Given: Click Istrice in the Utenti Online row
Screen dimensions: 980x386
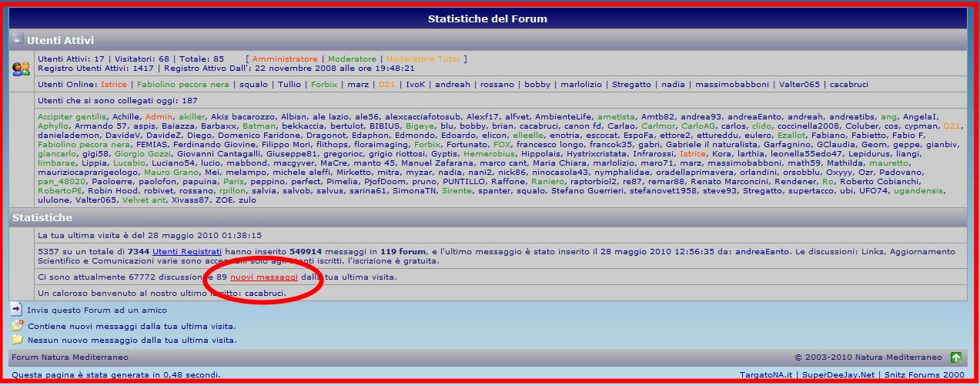Looking at the screenshot, I should (114, 84).
